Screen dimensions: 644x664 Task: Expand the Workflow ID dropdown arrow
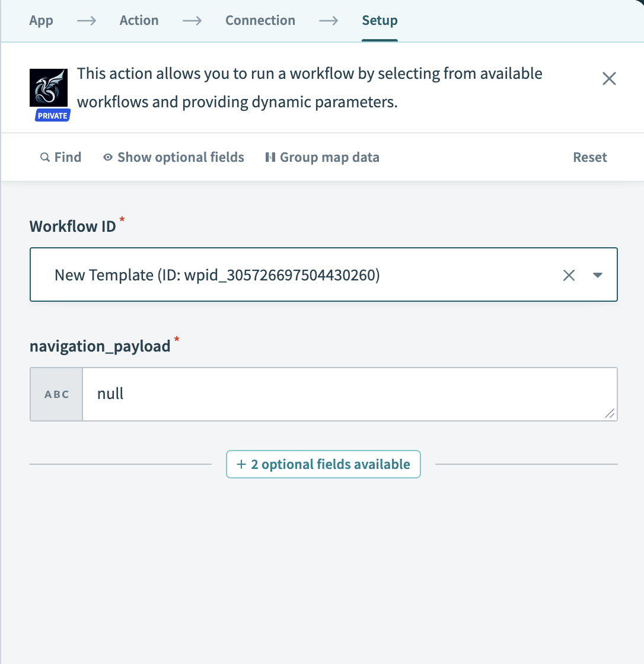pyautogui.click(x=598, y=275)
